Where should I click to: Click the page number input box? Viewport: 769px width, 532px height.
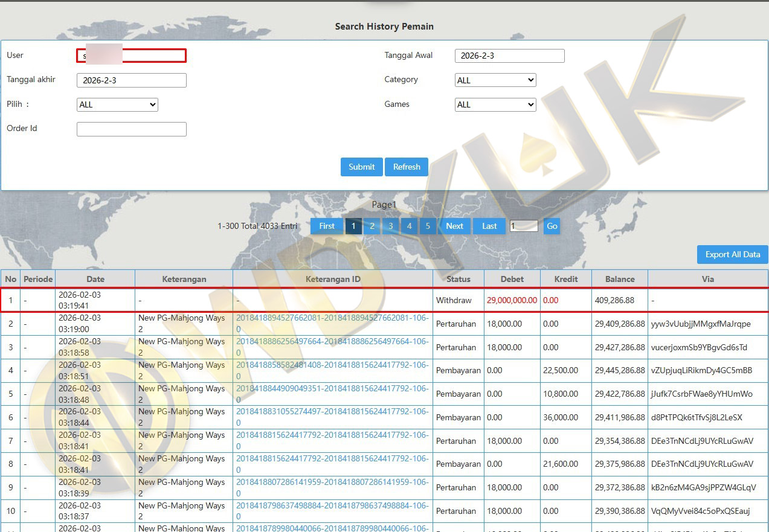pos(523,226)
